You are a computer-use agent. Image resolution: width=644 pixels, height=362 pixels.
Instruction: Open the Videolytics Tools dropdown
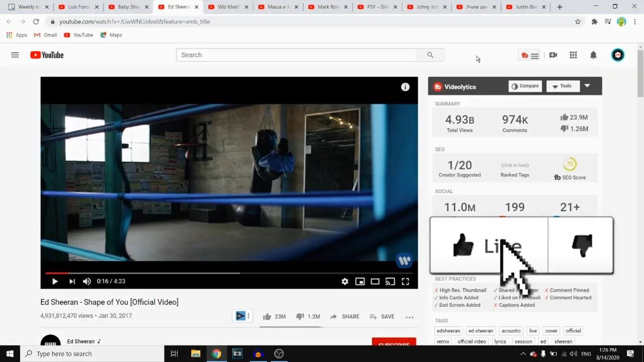pyautogui.click(x=562, y=85)
